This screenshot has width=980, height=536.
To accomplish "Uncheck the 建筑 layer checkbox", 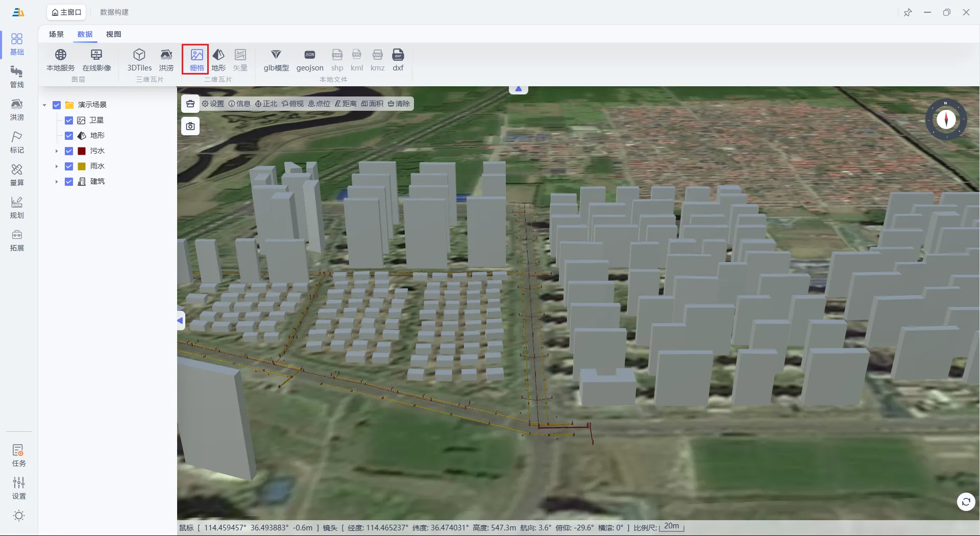I will coord(69,182).
